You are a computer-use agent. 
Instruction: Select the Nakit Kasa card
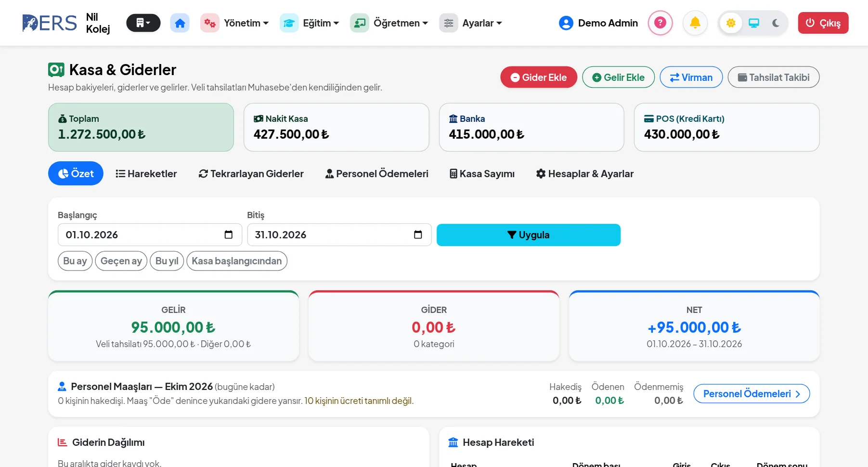click(x=337, y=127)
